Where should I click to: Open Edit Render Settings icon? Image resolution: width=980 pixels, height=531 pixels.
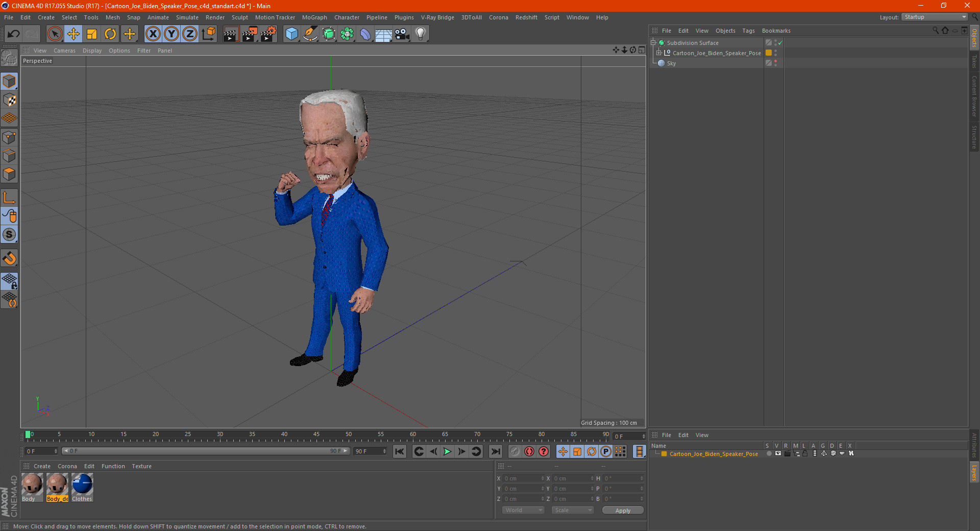click(268, 34)
